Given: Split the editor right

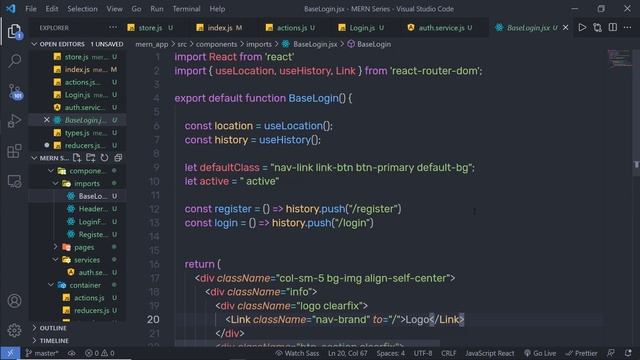Looking at the screenshot, I should pyautogui.click(x=613, y=27).
